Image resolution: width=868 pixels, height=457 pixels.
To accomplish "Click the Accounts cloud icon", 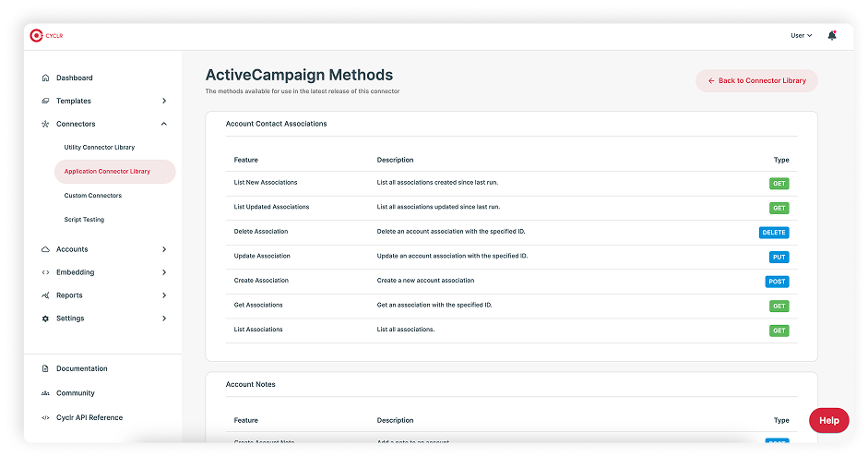I will 45,249.
